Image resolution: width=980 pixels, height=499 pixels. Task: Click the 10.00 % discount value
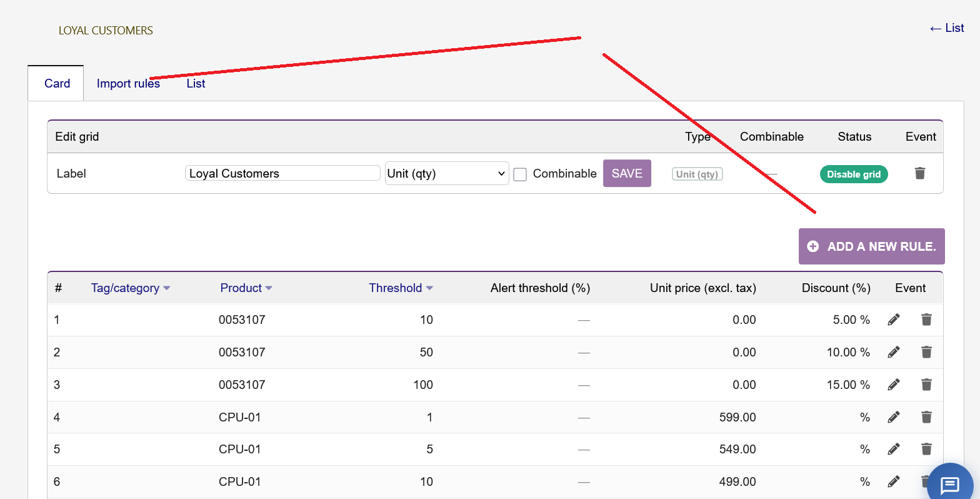[x=848, y=353]
